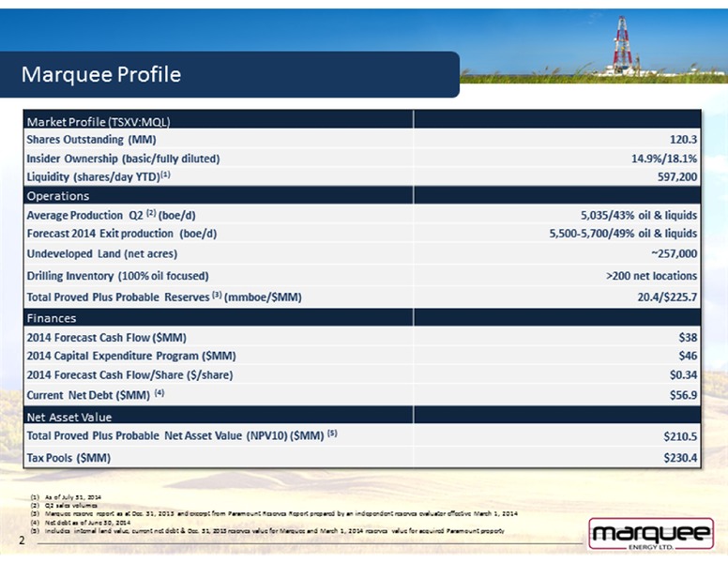Click the Shares Outstanding (MM) label
This screenshot has width=728, height=563.
pos(91,140)
